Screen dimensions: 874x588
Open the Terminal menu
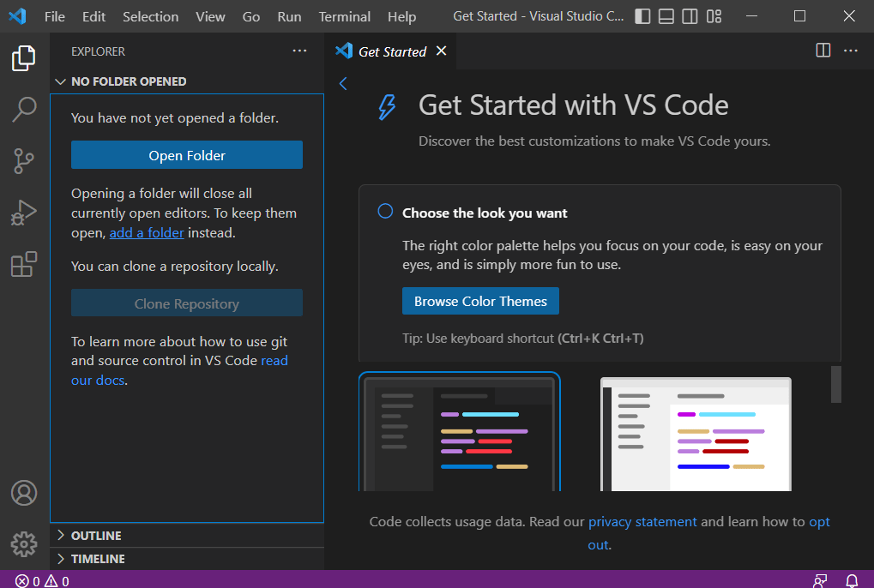click(345, 16)
